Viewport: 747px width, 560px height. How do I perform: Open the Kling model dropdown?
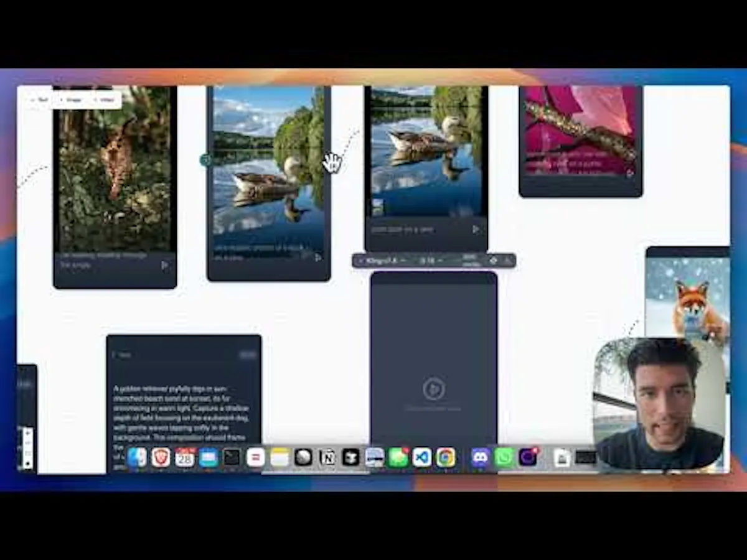[383, 261]
